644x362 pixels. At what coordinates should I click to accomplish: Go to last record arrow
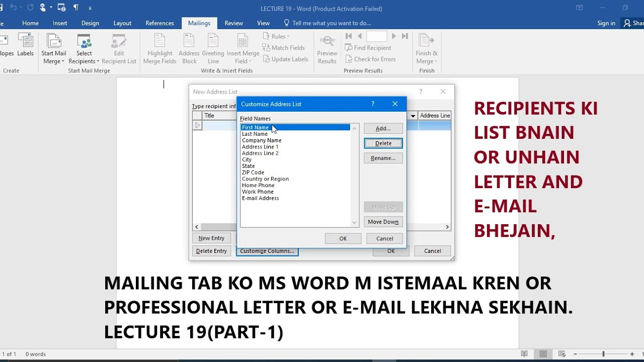point(405,36)
